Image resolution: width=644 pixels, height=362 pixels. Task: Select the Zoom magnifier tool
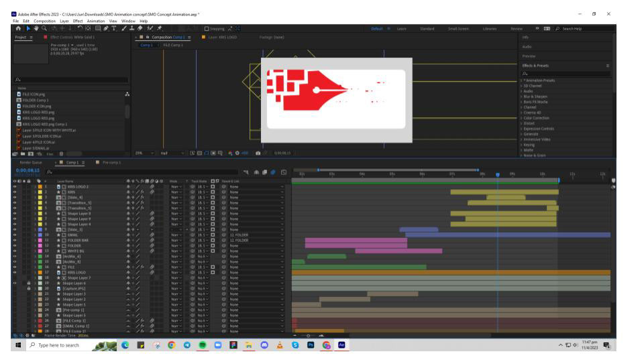[44, 28]
